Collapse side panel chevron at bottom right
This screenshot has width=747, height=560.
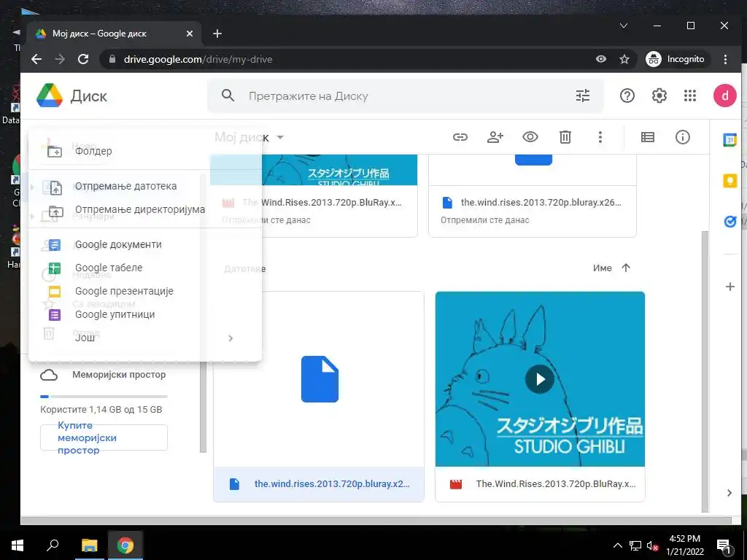[729, 493]
